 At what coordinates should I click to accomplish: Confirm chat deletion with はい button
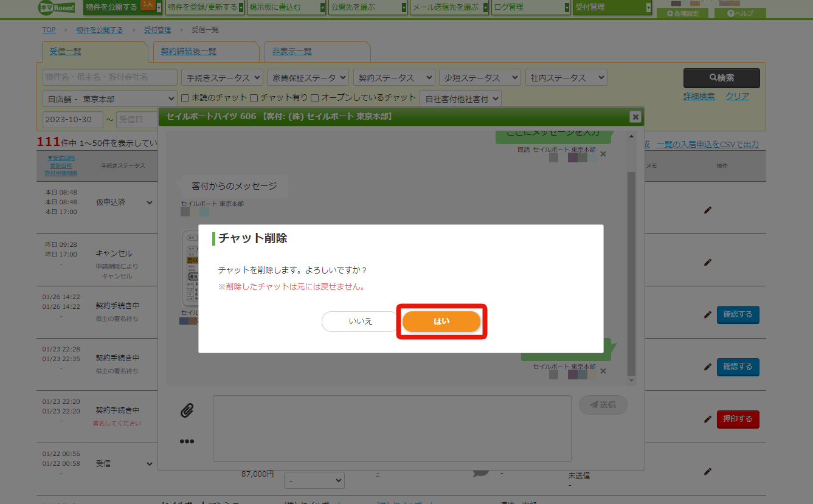click(x=441, y=322)
